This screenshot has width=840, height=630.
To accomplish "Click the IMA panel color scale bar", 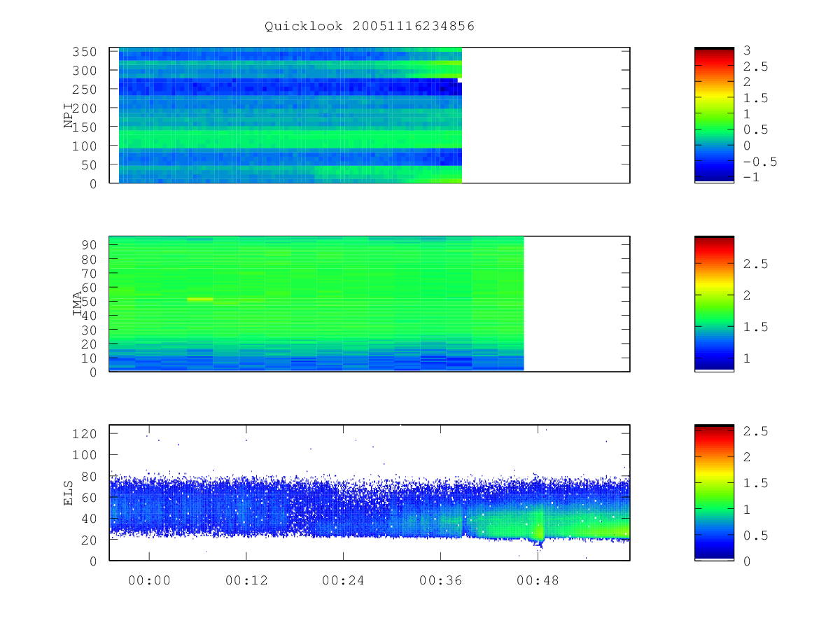I will (x=714, y=304).
